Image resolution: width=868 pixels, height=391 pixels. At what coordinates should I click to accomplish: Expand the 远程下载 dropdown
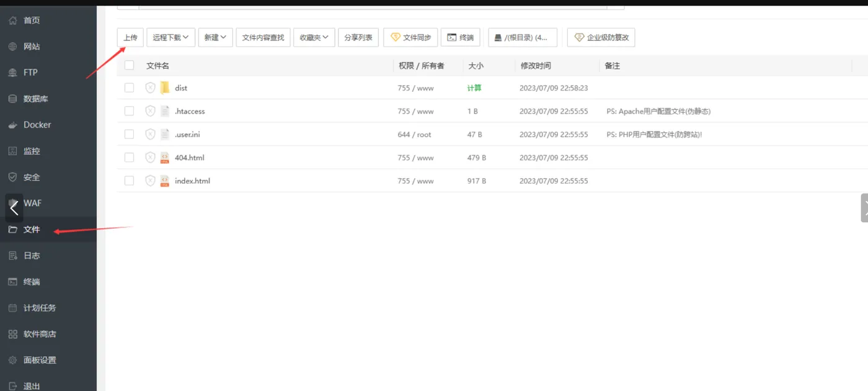click(x=171, y=37)
